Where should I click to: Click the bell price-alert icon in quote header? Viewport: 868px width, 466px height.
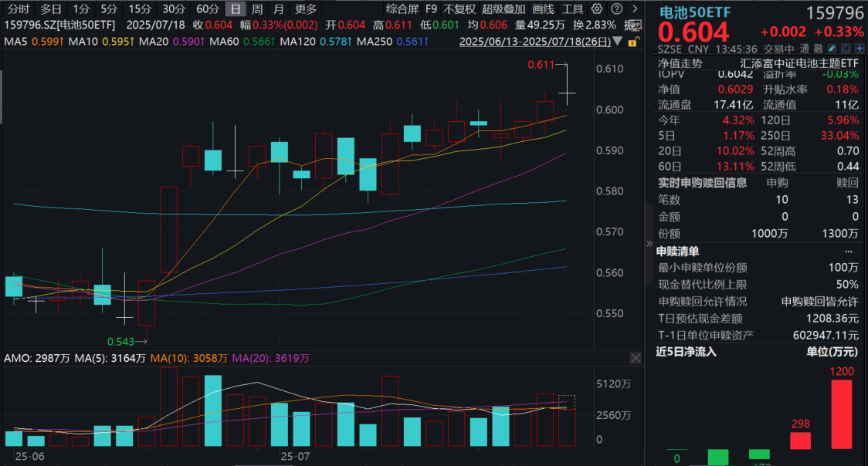(x=846, y=49)
